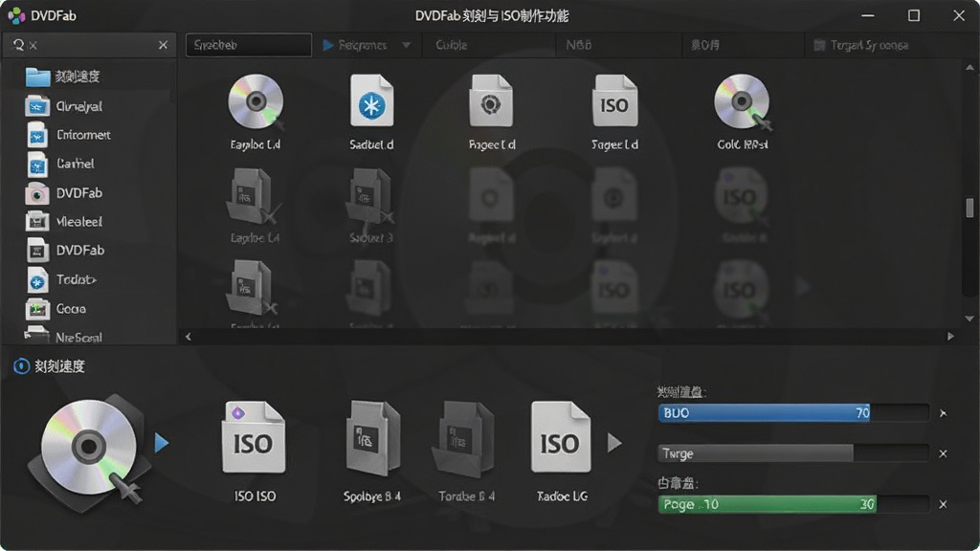Remove the BUO progress item
Viewport: 980px width, 551px height.
pos(943,413)
